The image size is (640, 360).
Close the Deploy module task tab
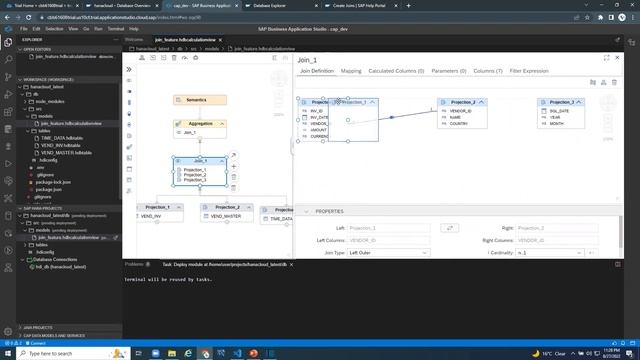tap(291, 265)
